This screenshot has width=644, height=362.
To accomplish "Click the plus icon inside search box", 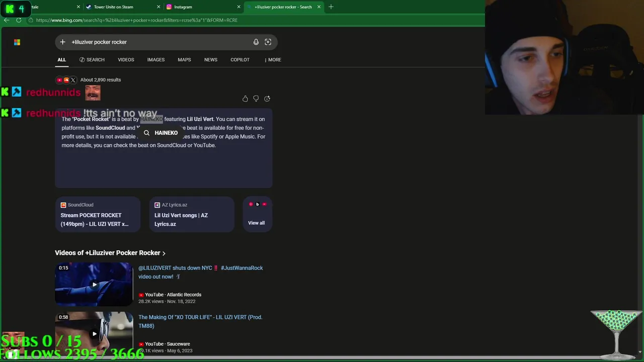I will pos(62,42).
